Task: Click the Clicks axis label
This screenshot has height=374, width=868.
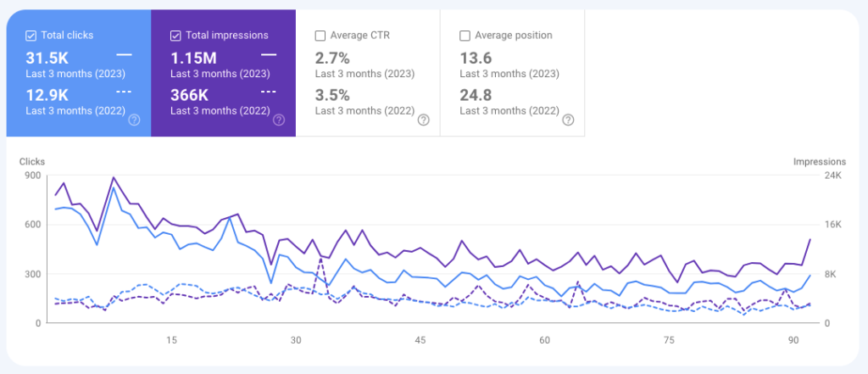Action: [x=32, y=161]
